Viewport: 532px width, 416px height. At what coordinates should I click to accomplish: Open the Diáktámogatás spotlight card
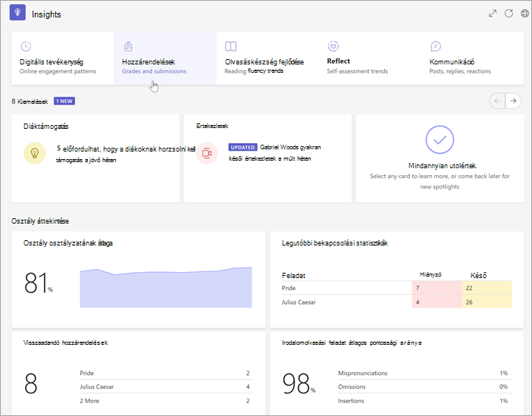95,158
